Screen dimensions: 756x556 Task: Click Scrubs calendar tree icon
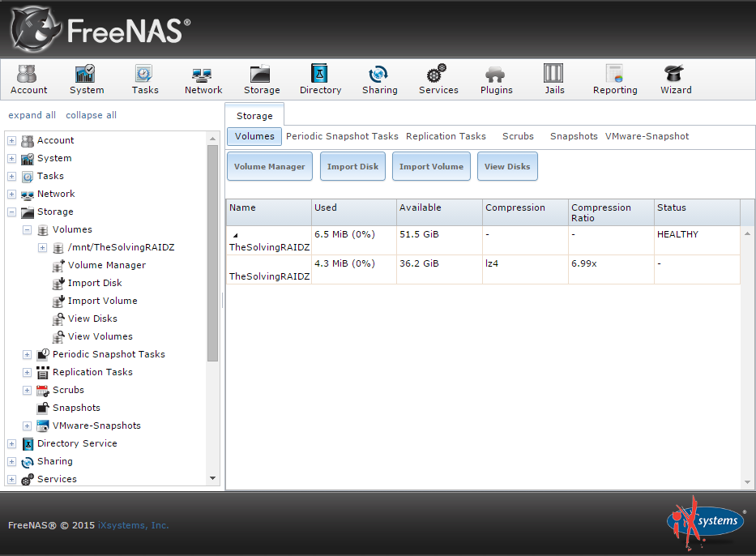[x=43, y=390]
